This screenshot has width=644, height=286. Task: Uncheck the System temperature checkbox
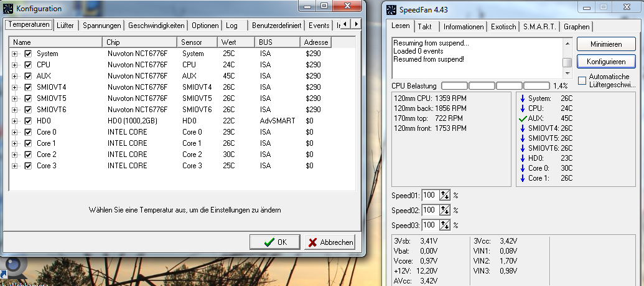click(29, 54)
